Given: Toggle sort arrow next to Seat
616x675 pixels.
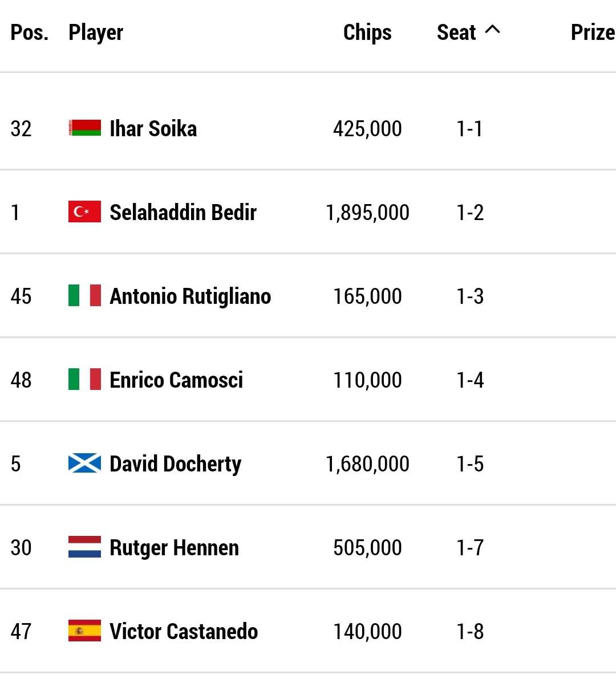Looking at the screenshot, I should 492,30.
